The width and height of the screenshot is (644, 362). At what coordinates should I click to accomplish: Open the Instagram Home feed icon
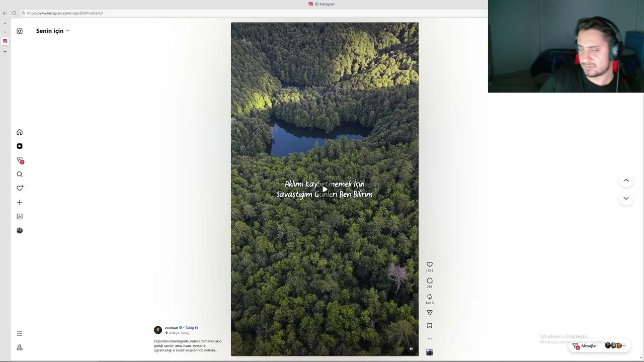[20, 132]
